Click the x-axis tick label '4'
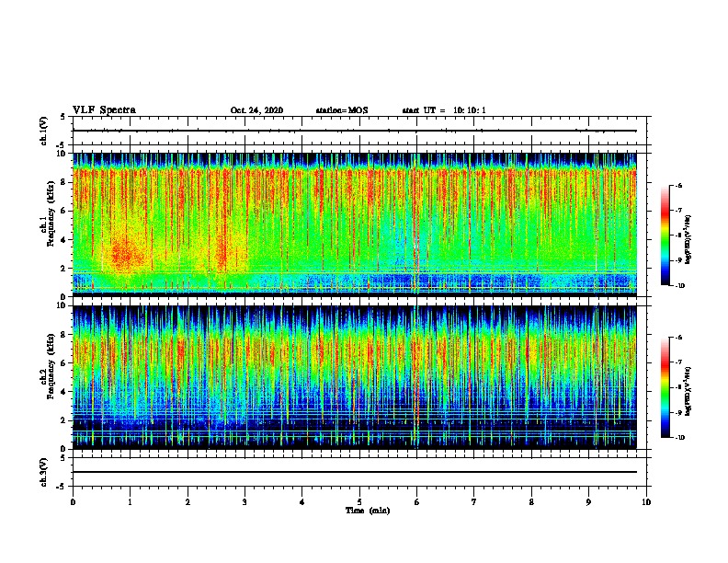The height and width of the screenshot is (563, 728). [302, 502]
